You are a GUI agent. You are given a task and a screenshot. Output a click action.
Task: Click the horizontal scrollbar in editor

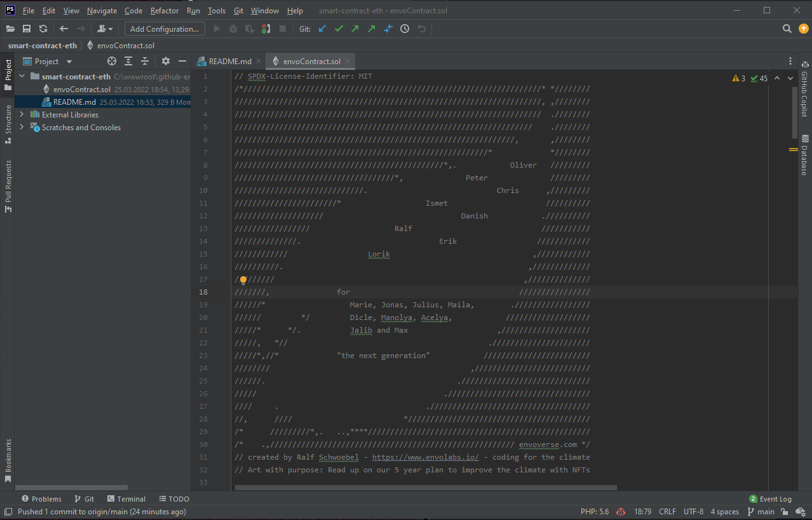tap(425, 488)
